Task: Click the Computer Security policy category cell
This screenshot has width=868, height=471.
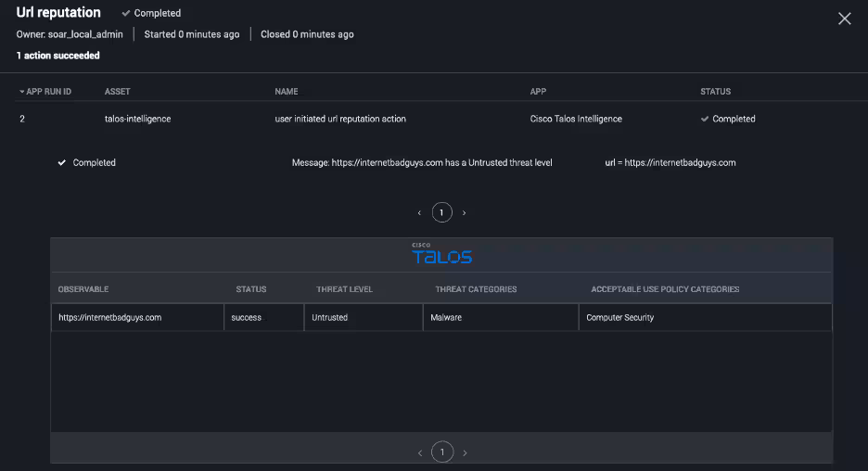Action: 619,317
